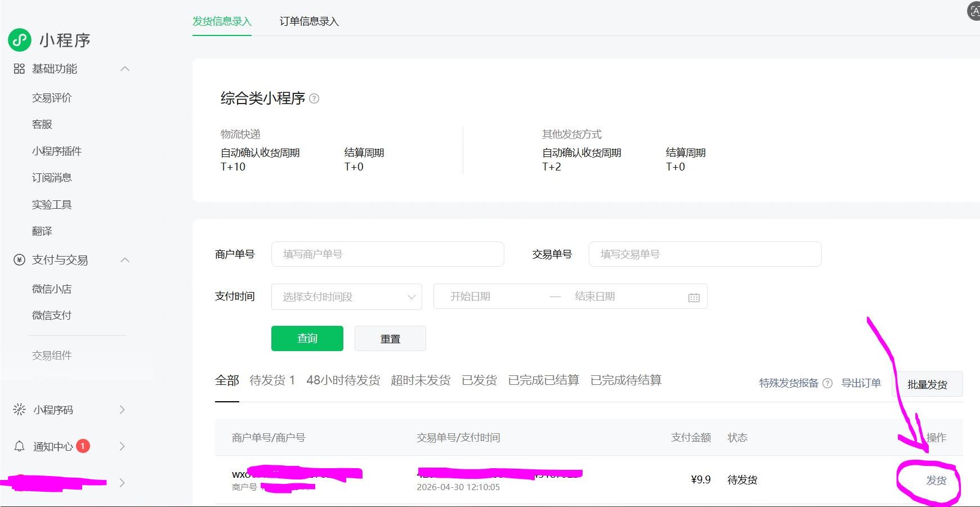The height and width of the screenshot is (507, 980).
Task: Click the 基础功能 grid icon
Action: pos(19,69)
